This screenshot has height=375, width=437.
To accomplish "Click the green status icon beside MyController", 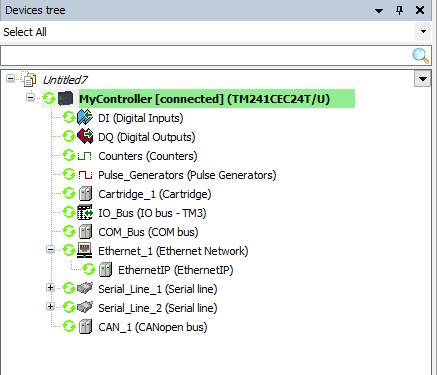I will [49, 99].
